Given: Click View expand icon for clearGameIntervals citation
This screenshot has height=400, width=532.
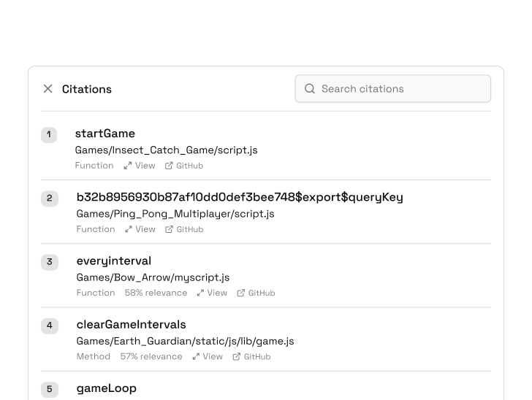Looking at the screenshot, I should click(196, 356).
